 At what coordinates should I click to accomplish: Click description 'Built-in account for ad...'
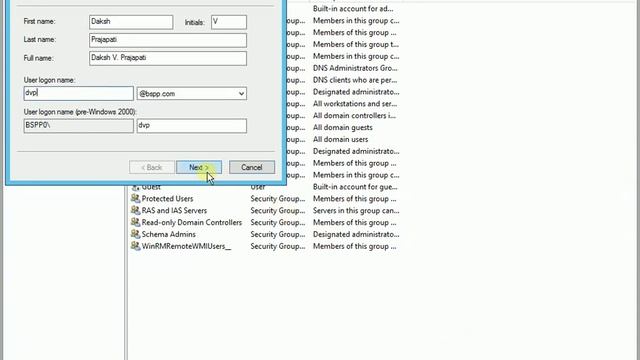pyautogui.click(x=353, y=9)
